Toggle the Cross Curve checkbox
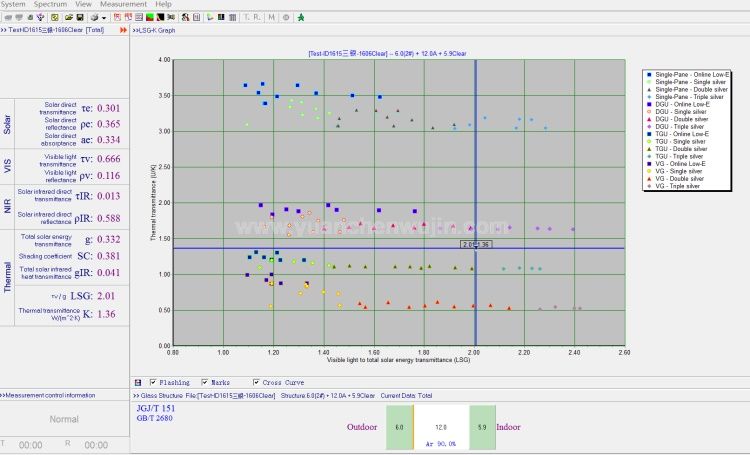This screenshot has height=455, width=750. pos(256,382)
